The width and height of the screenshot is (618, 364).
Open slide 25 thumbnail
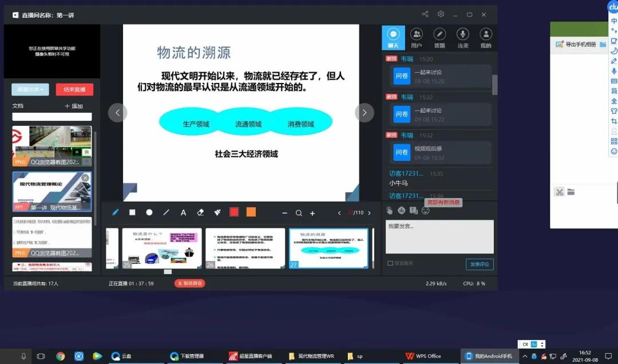[162, 248]
